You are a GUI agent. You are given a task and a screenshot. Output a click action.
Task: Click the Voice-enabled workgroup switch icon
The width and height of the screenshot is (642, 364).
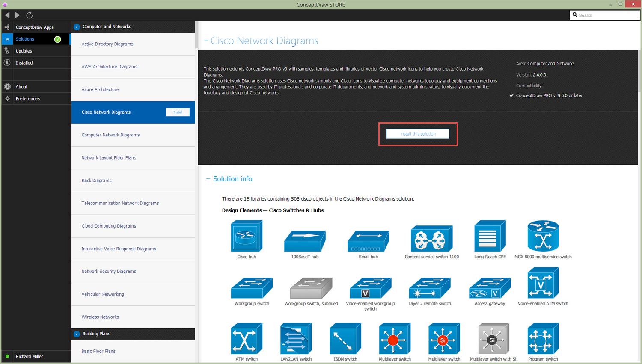pyautogui.click(x=370, y=288)
